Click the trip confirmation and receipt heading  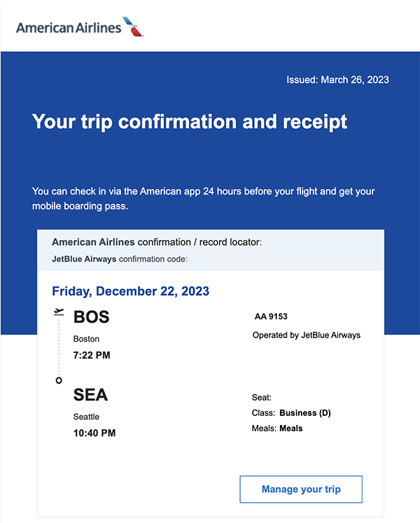(x=190, y=122)
